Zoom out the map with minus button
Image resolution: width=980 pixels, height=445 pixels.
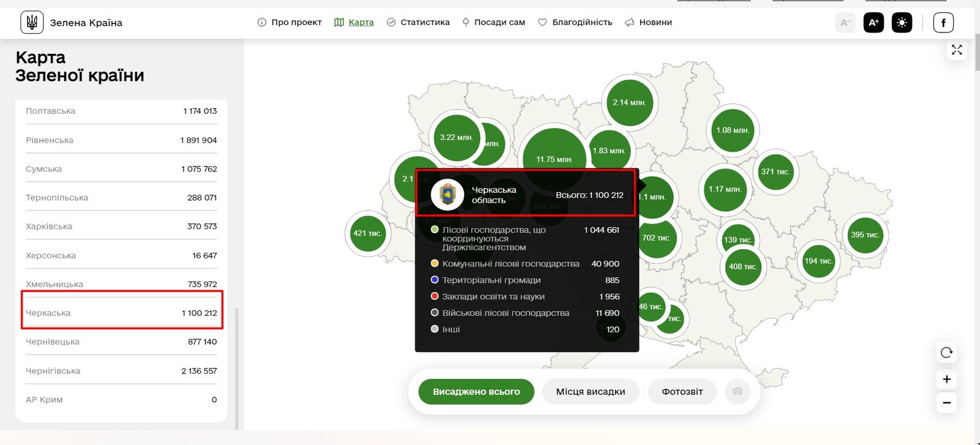click(946, 402)
